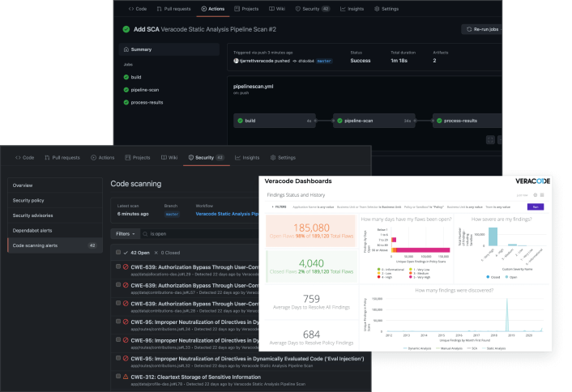
Task: Open Settings tab in the Actions window
Action: point(386,9)
